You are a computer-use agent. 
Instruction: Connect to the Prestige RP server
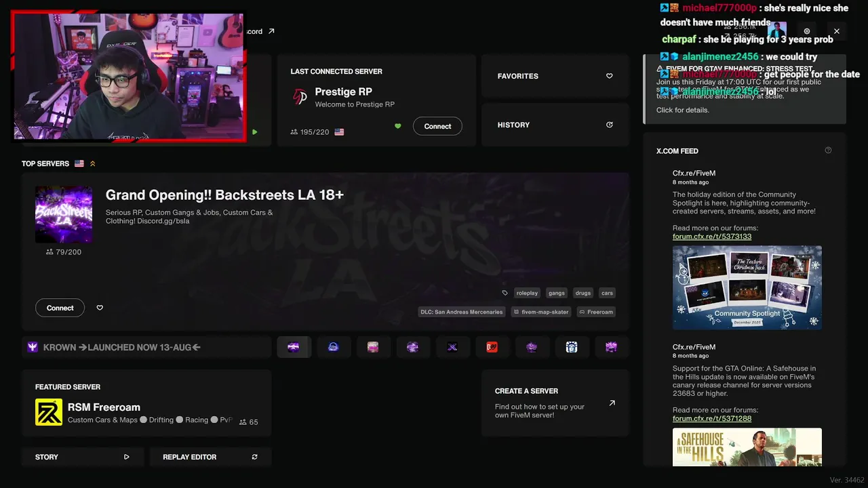(437, 126)
